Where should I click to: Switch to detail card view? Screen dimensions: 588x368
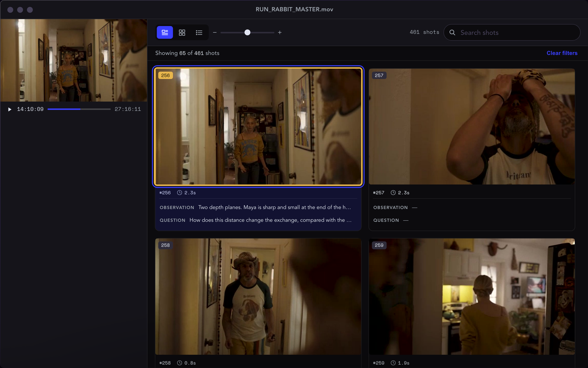pos(165,32)
